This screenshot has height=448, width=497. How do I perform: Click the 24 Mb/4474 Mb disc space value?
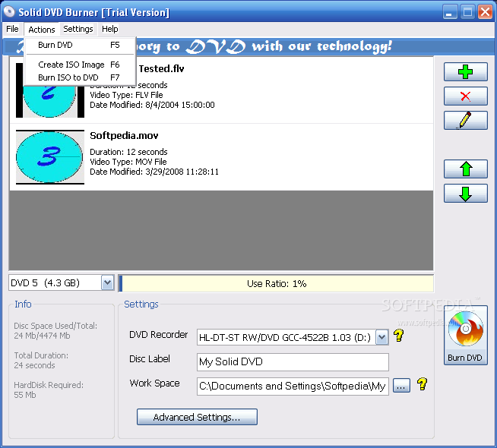pyautogui.click(x=42, y=336)
